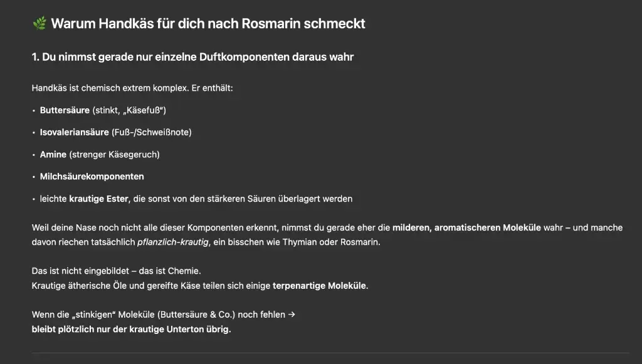Select the bold "Isovaleriansäure" bullet term

pos(74,132)
